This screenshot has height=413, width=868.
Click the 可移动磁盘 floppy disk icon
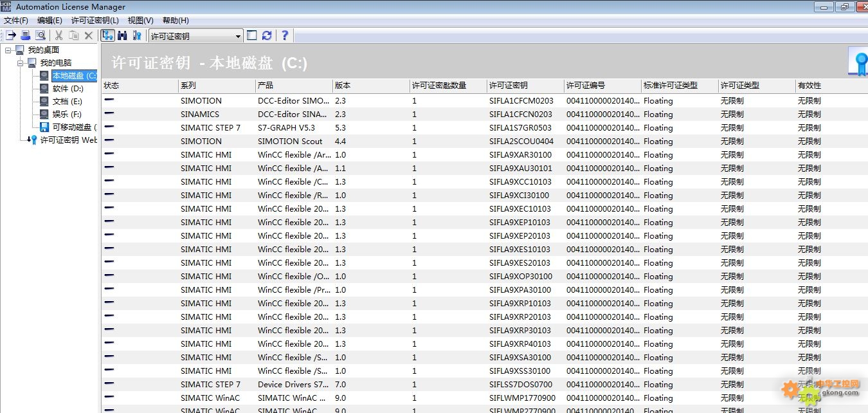(44, 127)
